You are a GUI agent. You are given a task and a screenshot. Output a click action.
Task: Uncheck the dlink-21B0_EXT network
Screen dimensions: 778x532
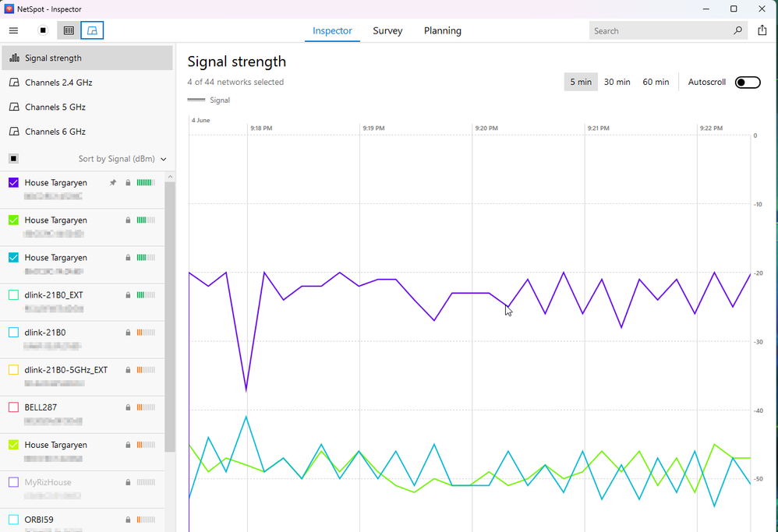point(13,295)
